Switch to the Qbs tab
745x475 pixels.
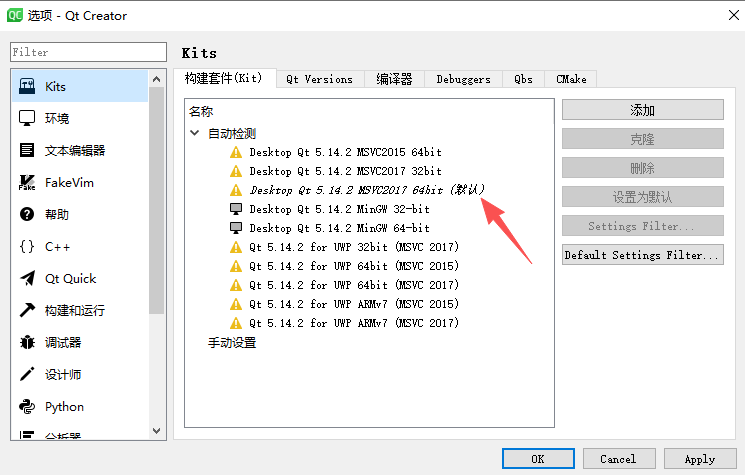[x=523, y=79]
